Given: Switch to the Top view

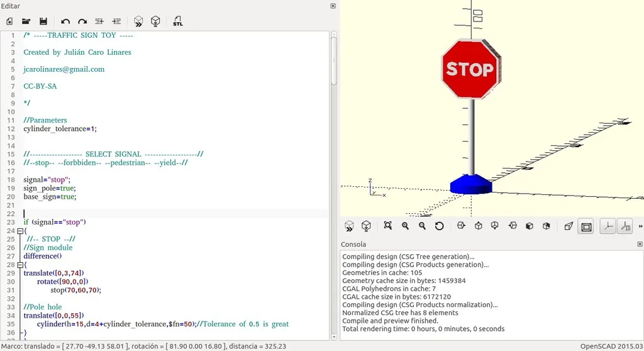Looking at the screenshot, I should click(479, 226).
